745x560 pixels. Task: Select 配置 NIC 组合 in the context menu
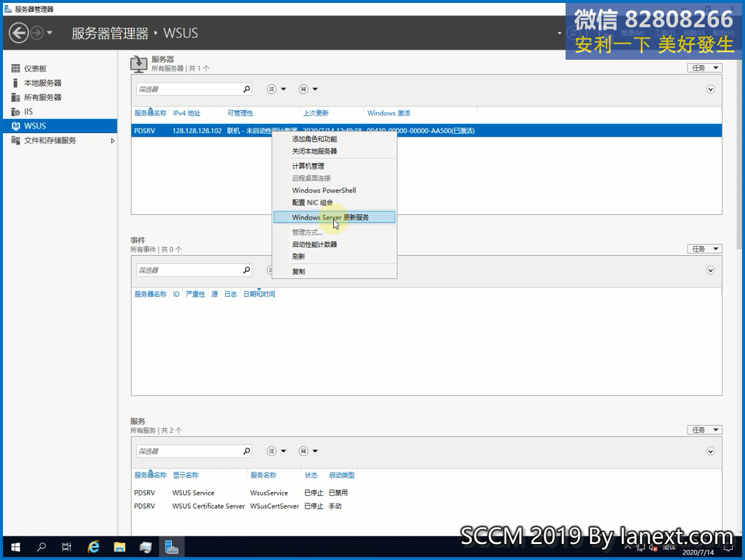335,202
